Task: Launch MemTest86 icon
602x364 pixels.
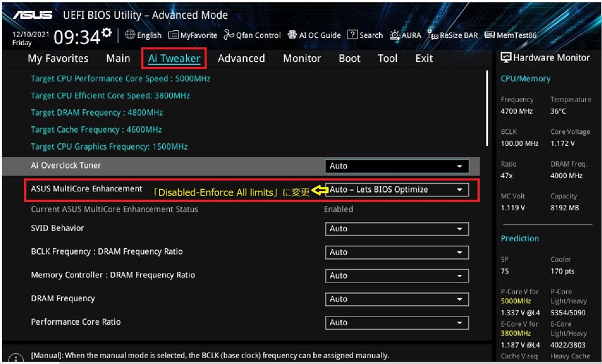Action: coord(490,35)
